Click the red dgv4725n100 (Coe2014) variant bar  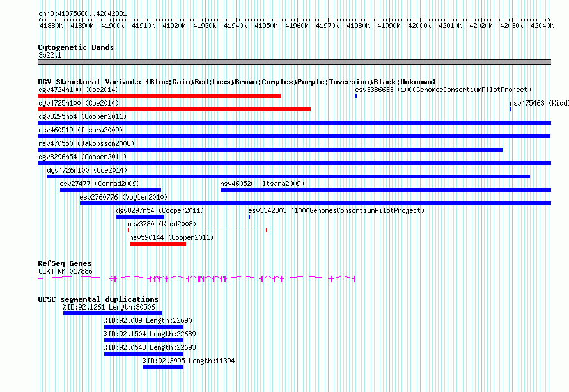[x=174, y=109]
